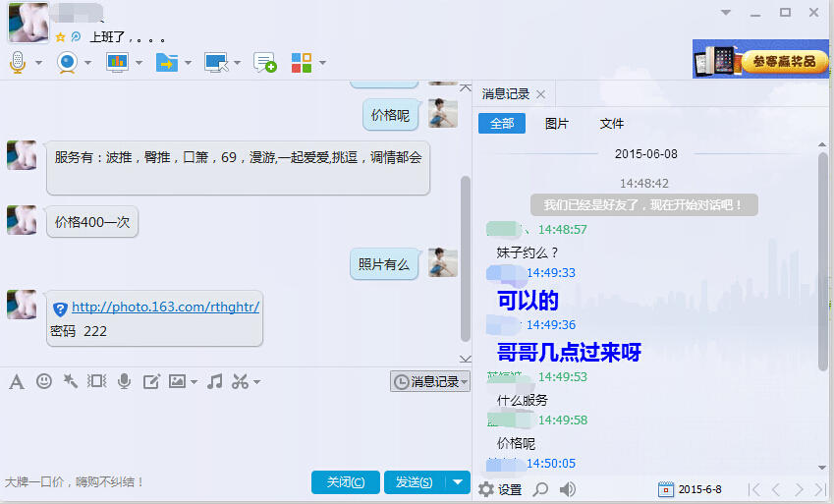
Task: Expand screenshot options arrow
Action: coord(257,382)
